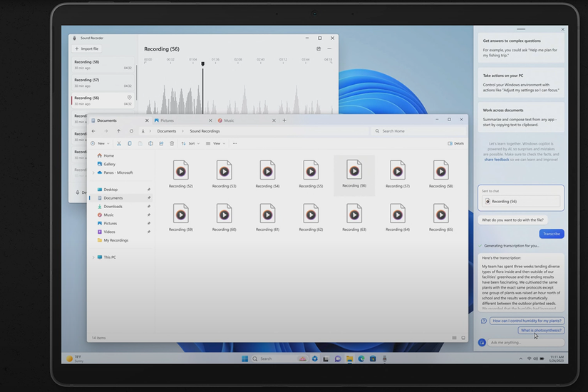Expand breadcrumb chevron before Documents

pos(150,131)
